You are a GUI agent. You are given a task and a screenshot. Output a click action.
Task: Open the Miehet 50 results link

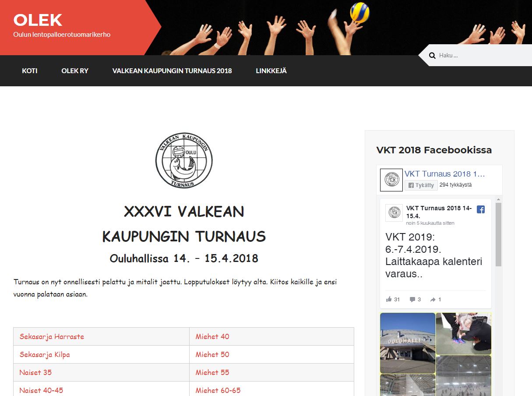coord(212,354)
